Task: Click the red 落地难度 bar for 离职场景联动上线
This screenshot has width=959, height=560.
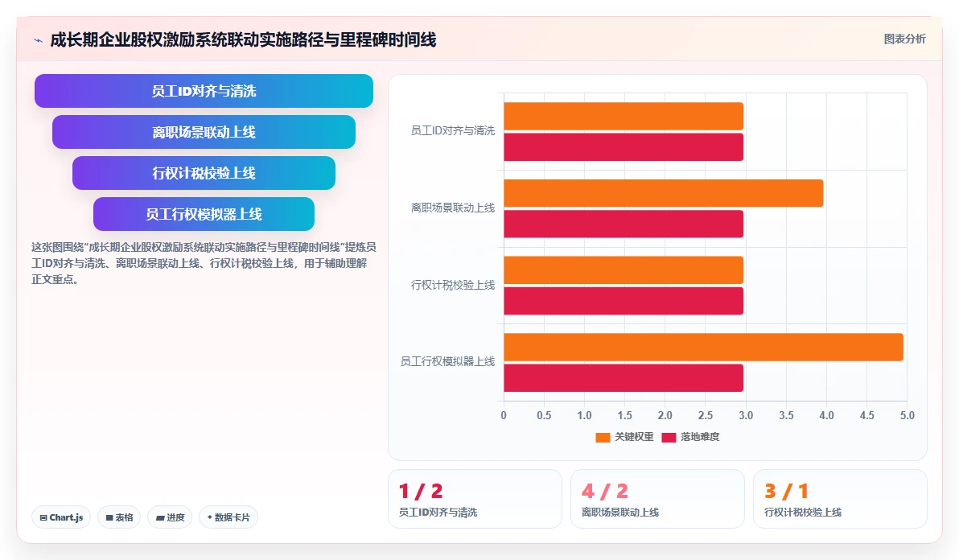Action: point(624,224)
